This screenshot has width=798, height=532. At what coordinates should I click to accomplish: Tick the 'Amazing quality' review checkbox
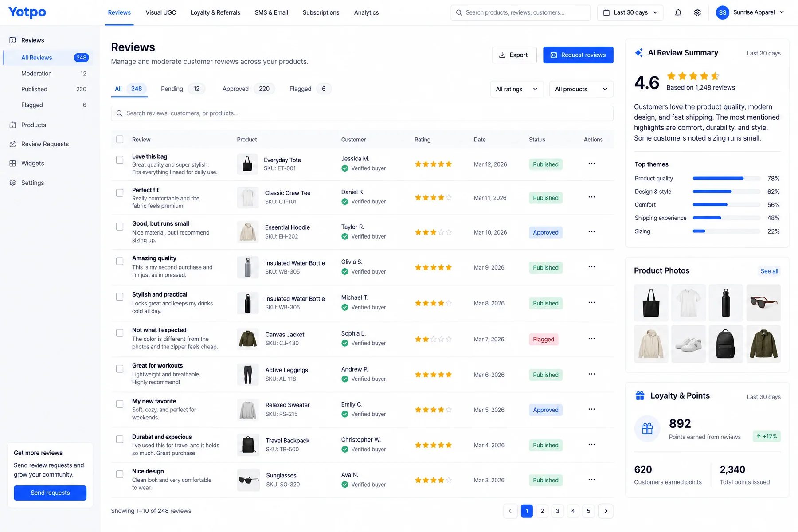pyautogui.click(x=120, y=261)
